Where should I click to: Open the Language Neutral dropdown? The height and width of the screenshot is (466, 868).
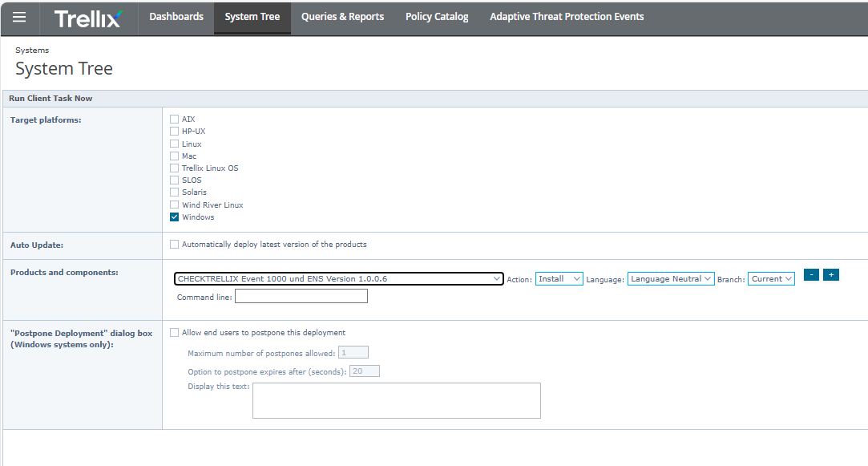670,279
